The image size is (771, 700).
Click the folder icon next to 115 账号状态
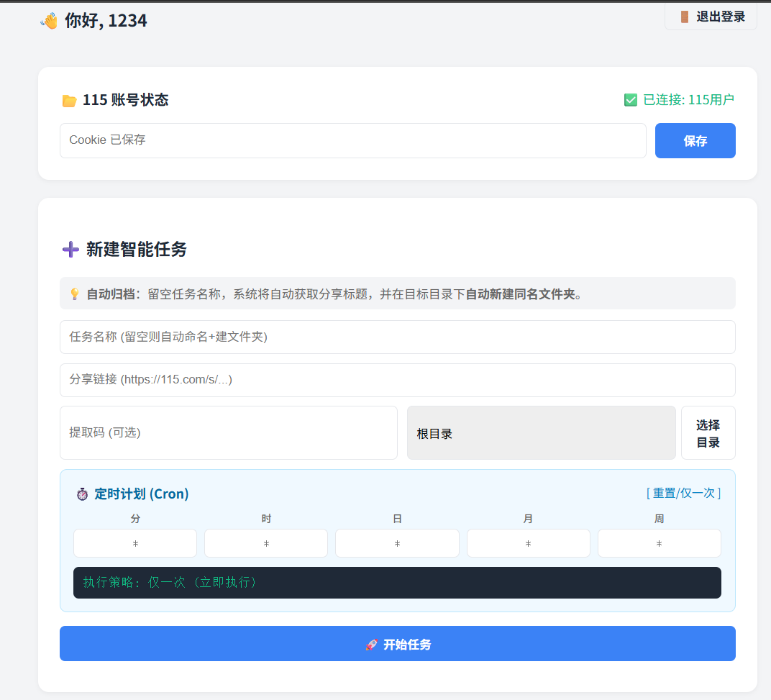click(x=69, y=100)
